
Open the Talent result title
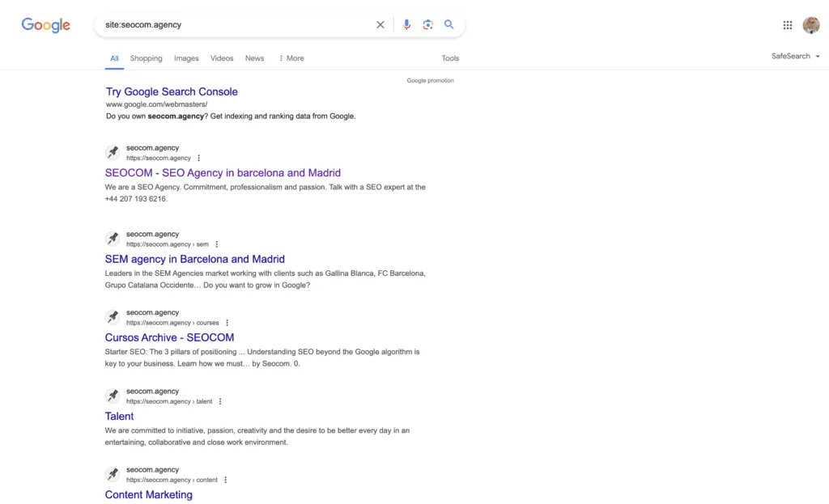tap(119, 417)
